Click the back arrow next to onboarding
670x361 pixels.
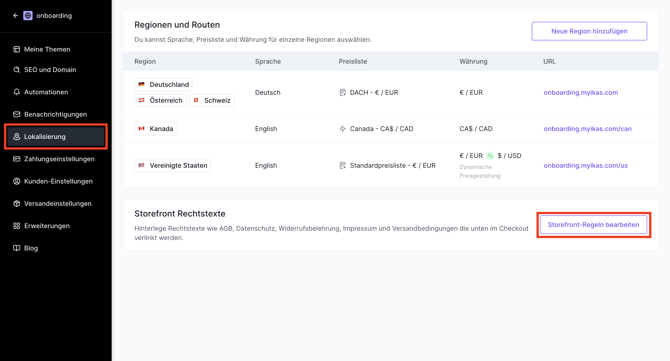coord(16,16)
